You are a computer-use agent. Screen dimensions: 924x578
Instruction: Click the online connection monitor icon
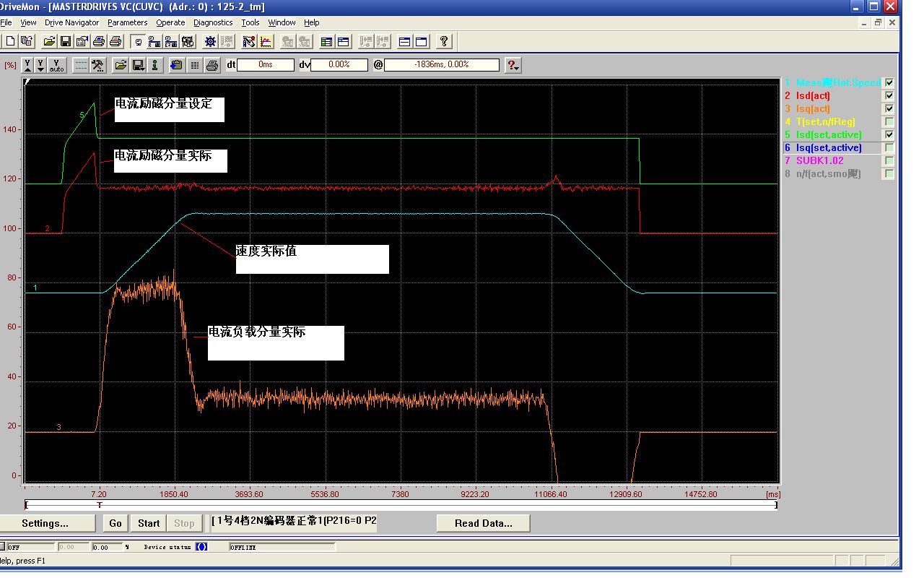click(x=138, y=42)
